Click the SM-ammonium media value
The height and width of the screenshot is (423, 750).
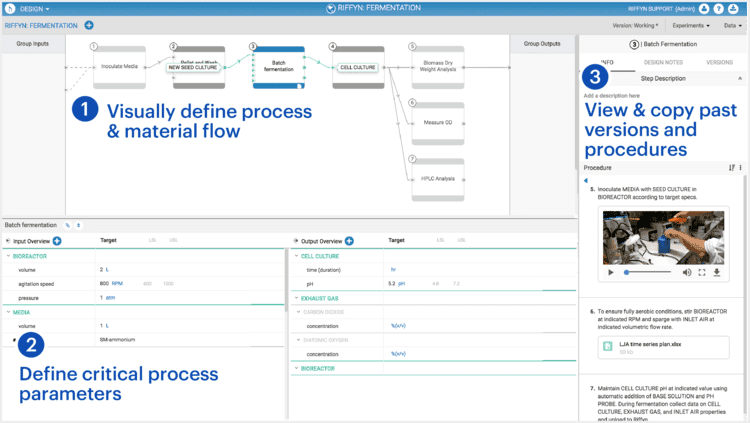[x=117, y=340]
